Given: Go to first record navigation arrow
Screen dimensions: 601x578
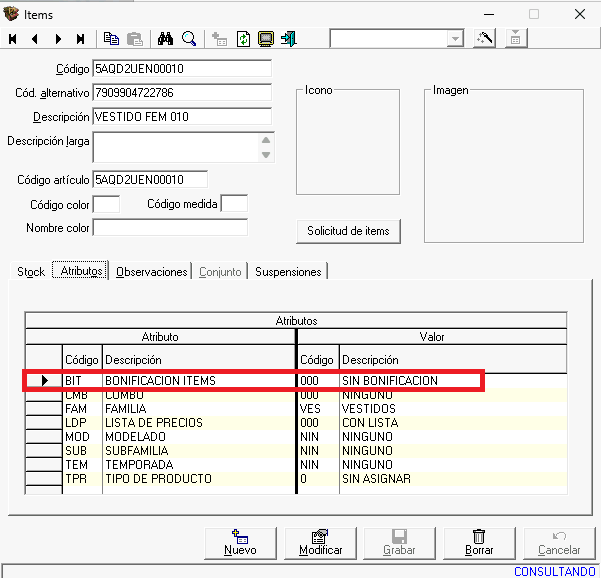Looking at the screenshot, I should (x=13, y=39).
